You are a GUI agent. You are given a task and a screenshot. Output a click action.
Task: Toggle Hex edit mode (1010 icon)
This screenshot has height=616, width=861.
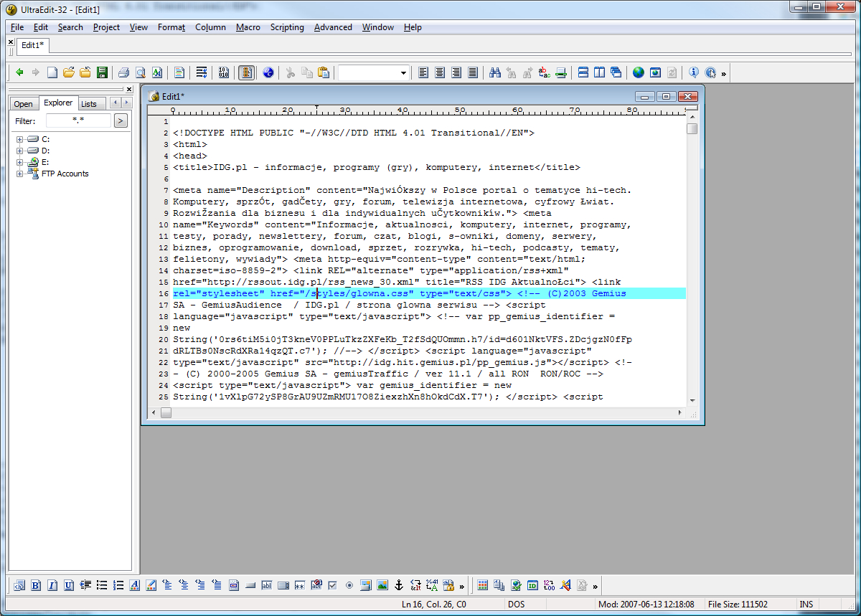[x=223, y=72]
